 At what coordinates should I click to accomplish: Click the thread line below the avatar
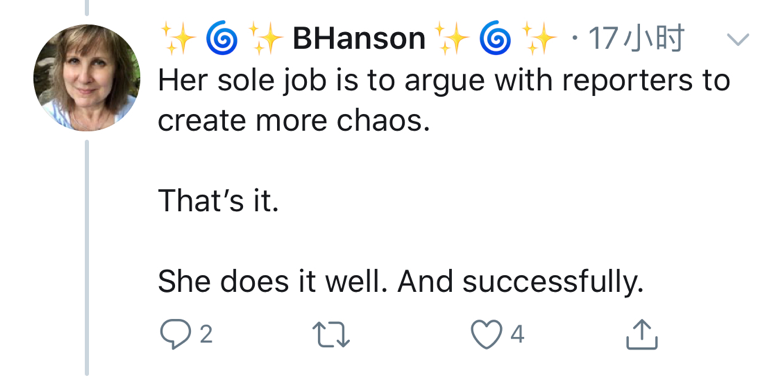click(x=87, y=257)
